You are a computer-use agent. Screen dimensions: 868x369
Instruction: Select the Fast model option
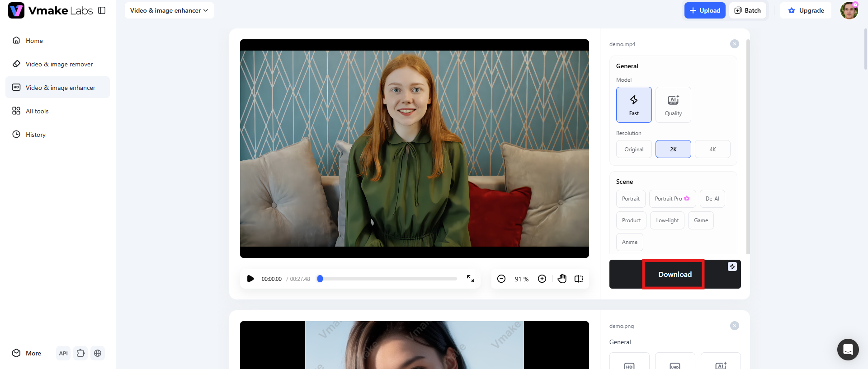634,105
